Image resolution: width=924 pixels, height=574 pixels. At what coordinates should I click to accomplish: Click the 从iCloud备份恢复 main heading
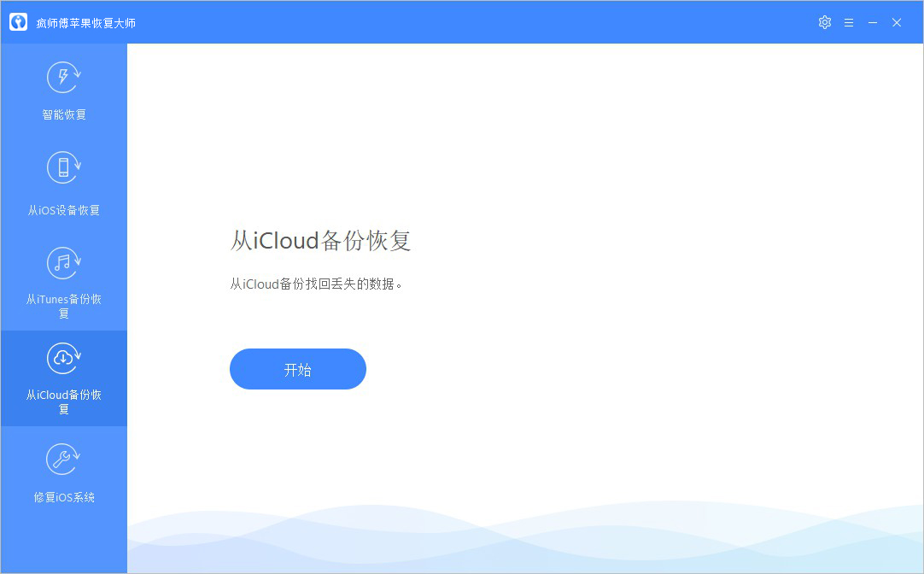(320, 240)
